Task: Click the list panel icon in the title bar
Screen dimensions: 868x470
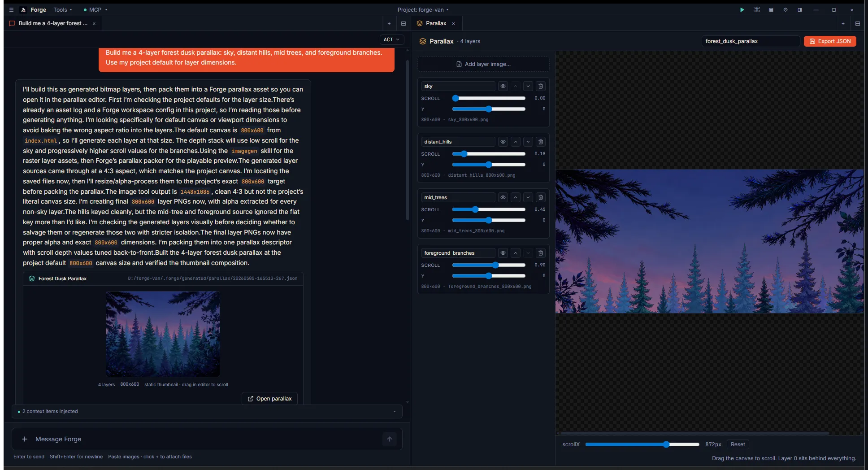Action: click(771, 10)
